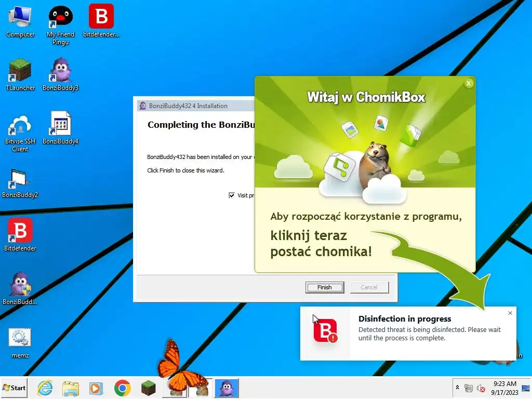The image size is (532, 399).
Task: Open Google Chrome from the taskbar
Action: (x=123, y=388)
